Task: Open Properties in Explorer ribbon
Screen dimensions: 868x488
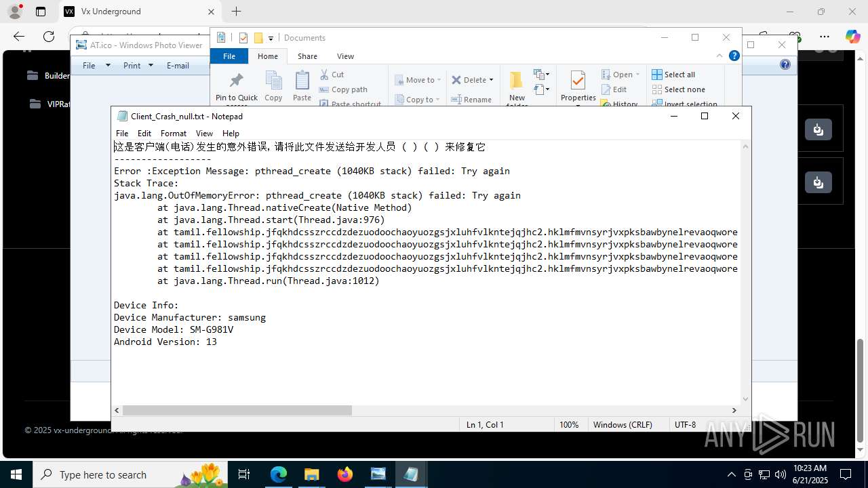Action: click(x=578, y=87)
